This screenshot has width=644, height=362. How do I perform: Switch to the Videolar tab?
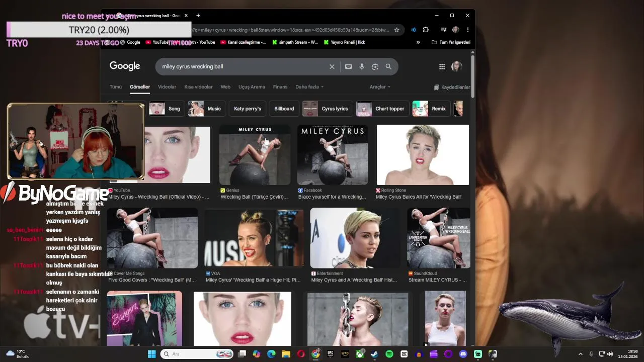[167, 87]
